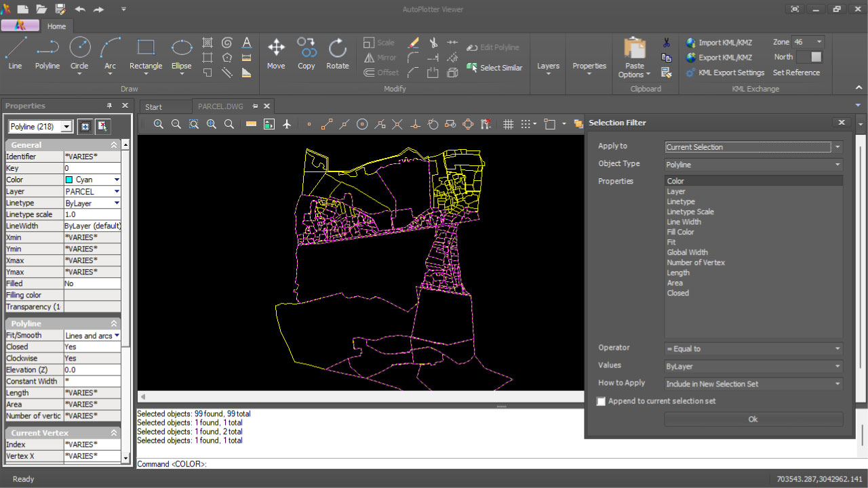Enable the perpendicular snap icon
Image resolution: width=868 pixels, height=488 pixels.
[415, 124]
